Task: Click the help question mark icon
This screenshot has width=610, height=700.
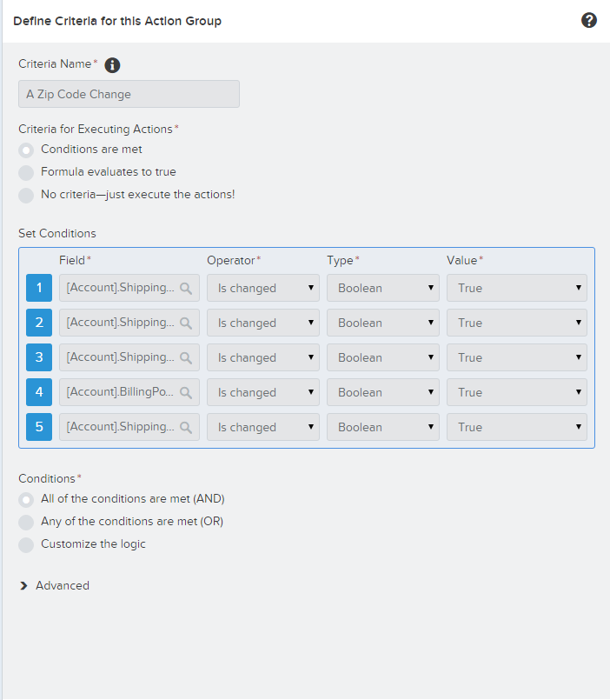Action: pyautogui.click(x=589, y=20)
